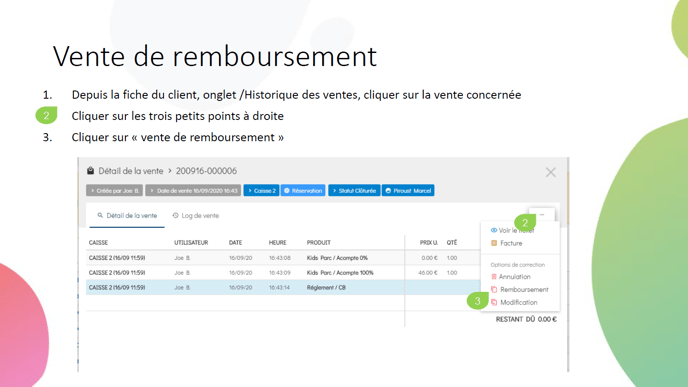
Task: Click the HEURE column header
Action: 277,243
